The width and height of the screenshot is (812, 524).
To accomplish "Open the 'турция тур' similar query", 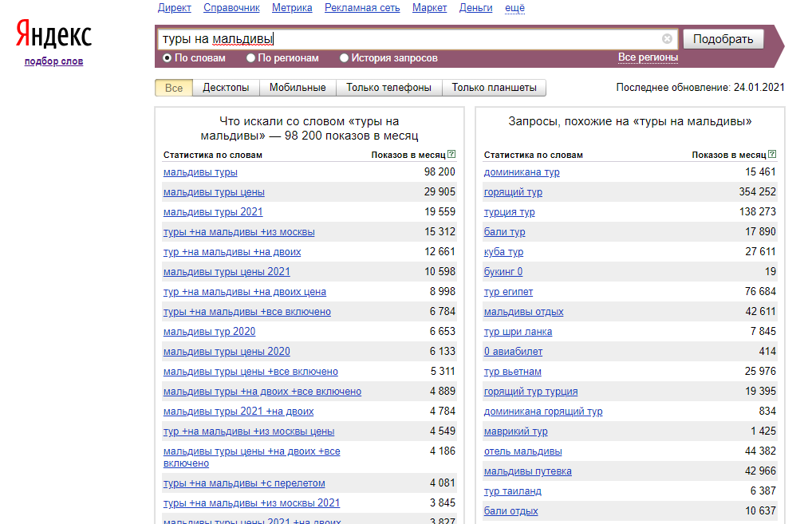I will click(509, 212).
